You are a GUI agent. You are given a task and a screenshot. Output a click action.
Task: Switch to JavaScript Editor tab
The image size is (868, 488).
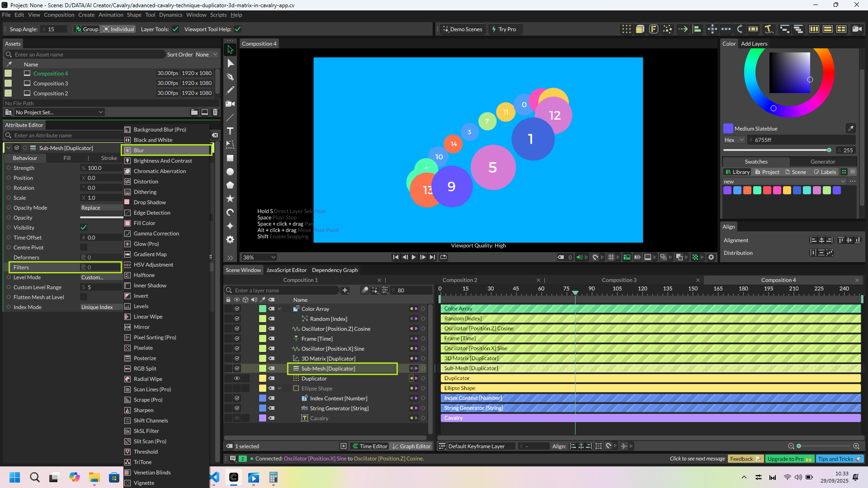pos(286,270)
